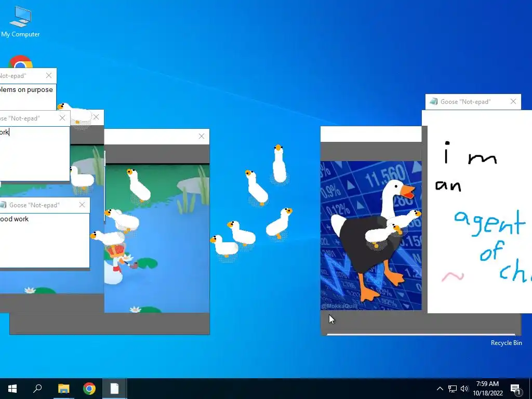Open taskbar search magnifier

pos(37,389)
